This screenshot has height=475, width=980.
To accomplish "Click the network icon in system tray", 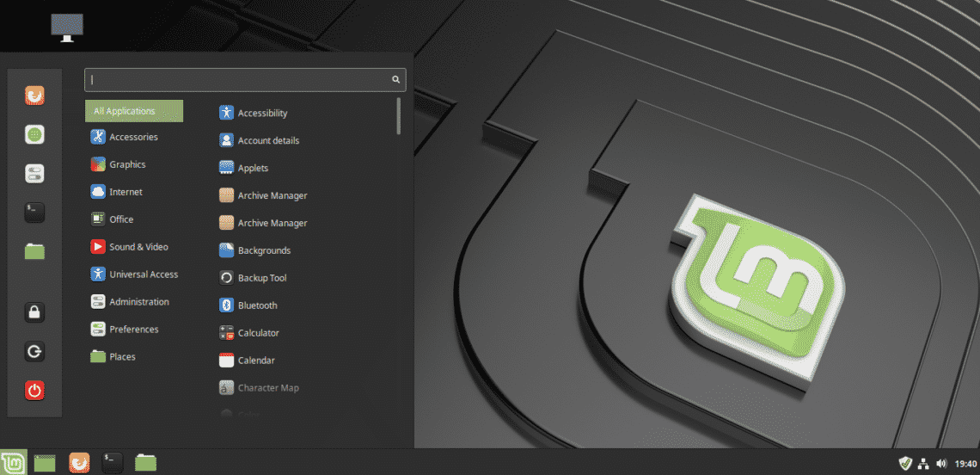I will [923, 463].
